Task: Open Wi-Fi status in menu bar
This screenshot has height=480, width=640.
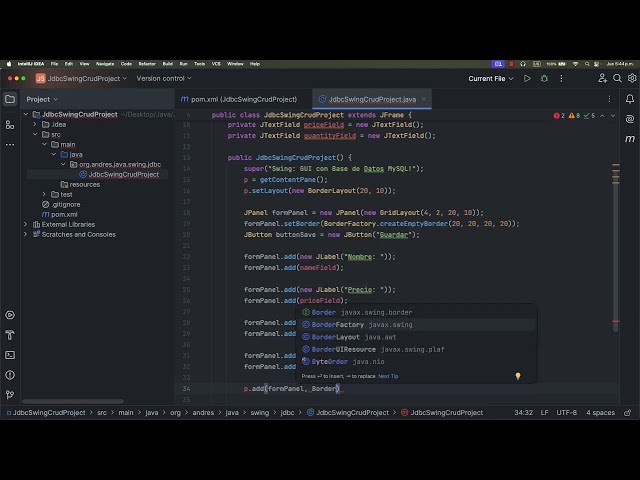Action: [576, 64]
